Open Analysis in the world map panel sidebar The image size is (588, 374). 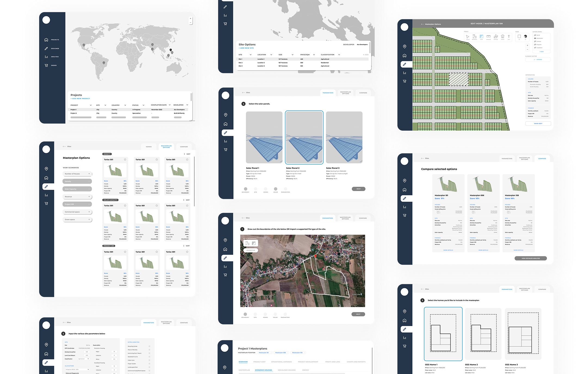pyautogui.click(x=52, y=57)
